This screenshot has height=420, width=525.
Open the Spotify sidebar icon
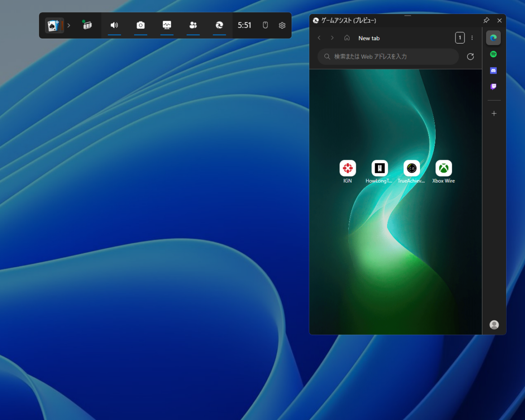pyautogui.click(x=494, y=54)
